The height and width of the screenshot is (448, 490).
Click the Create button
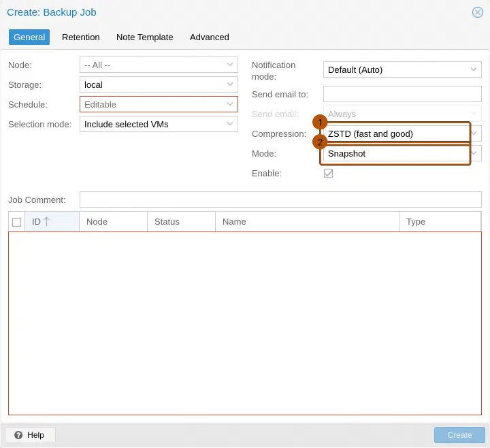tap(459, 435)
